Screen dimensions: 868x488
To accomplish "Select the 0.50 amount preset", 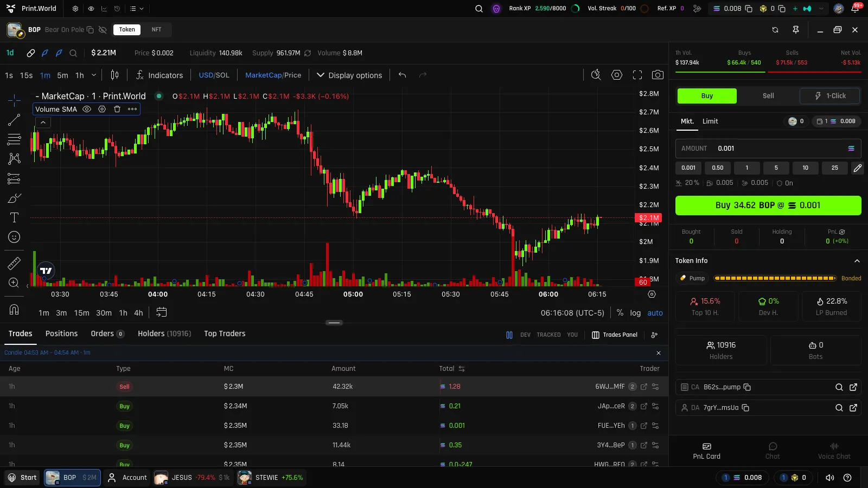I will click(717, 168).
